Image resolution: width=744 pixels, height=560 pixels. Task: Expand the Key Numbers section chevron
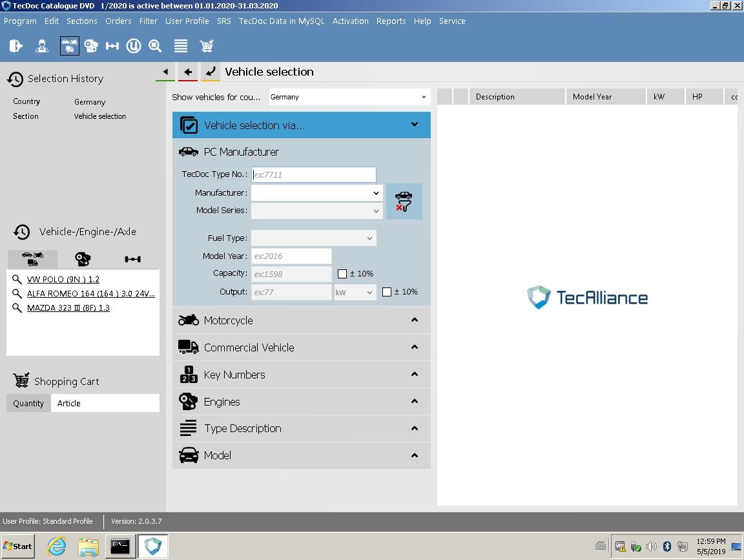coord(415,374)
